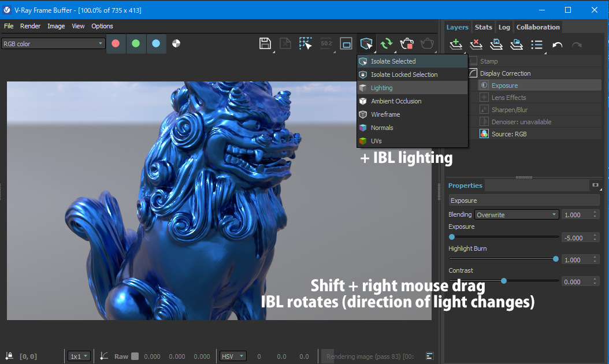This screenshot has width=609, height=364.
Task: Click the Contrast slider handle
Action: point(504,280)
